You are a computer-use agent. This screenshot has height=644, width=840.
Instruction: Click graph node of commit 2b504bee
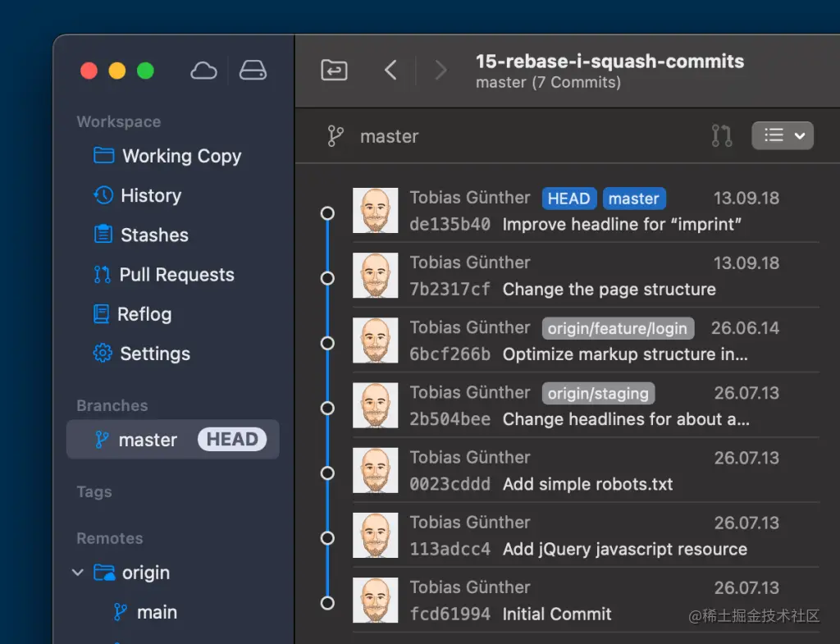[327, 409]
